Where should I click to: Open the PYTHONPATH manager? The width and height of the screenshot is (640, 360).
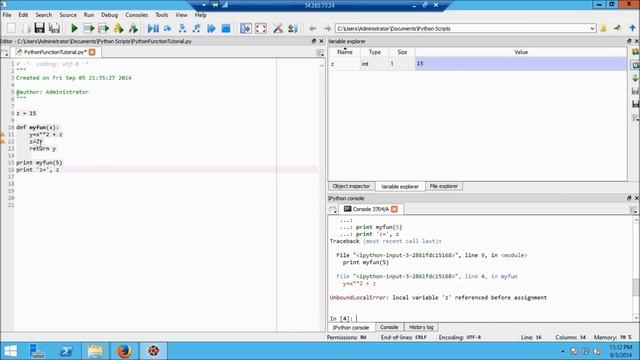(x=292, y=28)
